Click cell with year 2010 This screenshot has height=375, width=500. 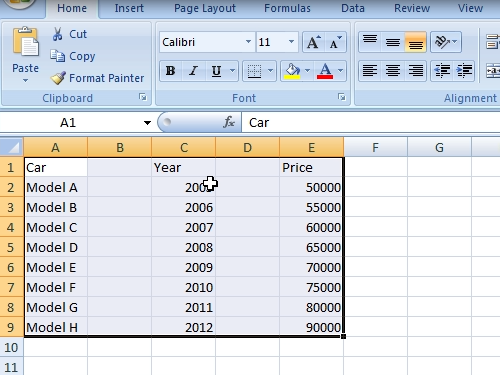click(184, 287)
